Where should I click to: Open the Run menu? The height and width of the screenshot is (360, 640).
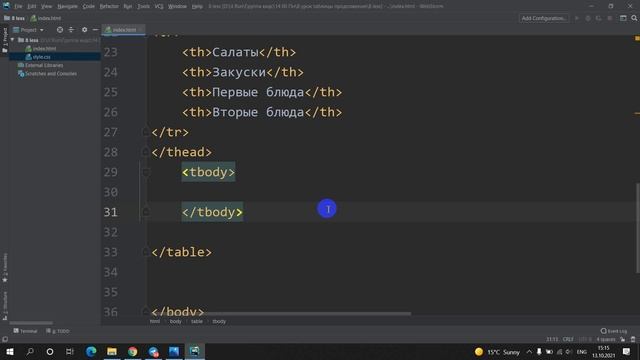pyautogui.click(x=128, y=6)
